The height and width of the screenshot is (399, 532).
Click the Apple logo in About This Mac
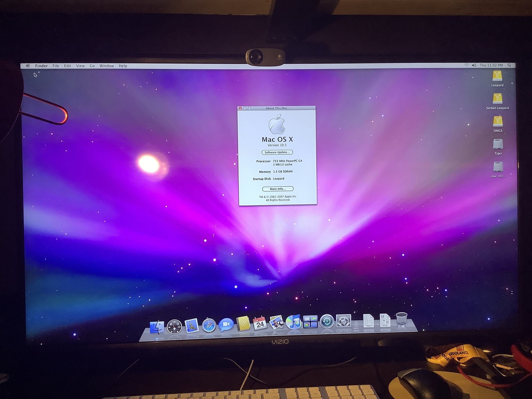tap(277, 124)
